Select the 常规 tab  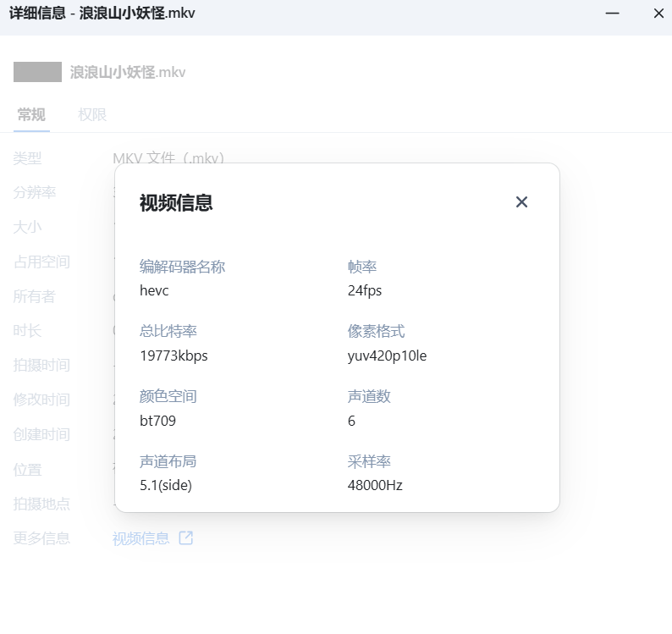(31, 114)
